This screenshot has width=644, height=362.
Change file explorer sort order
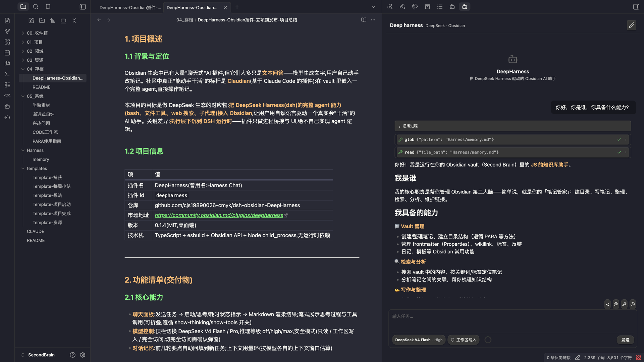click(53, 20)
